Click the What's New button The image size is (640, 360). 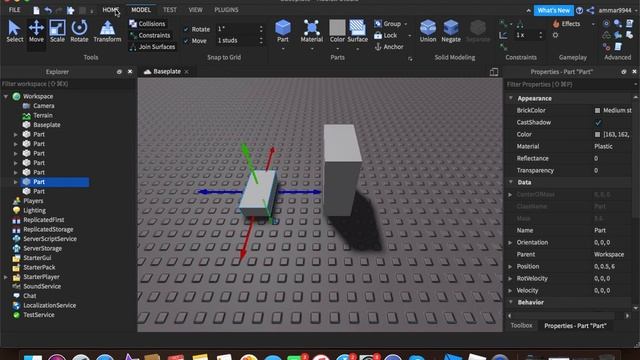point(553,11)
